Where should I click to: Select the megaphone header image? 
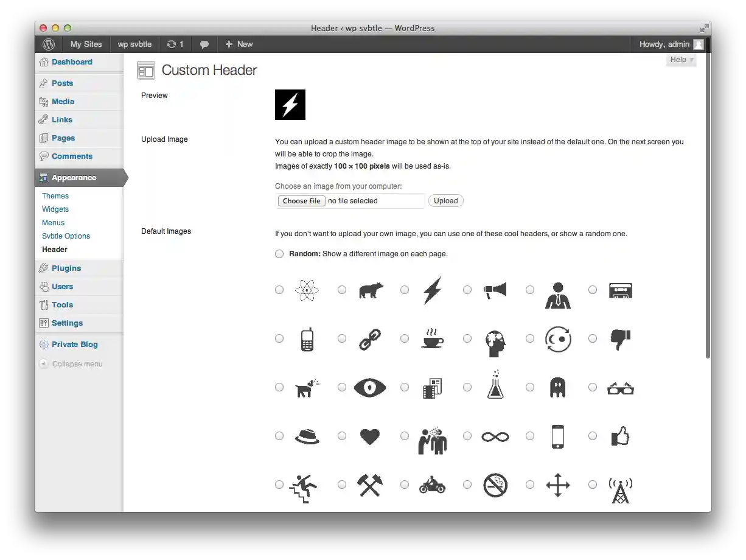(x=495, y=290)
